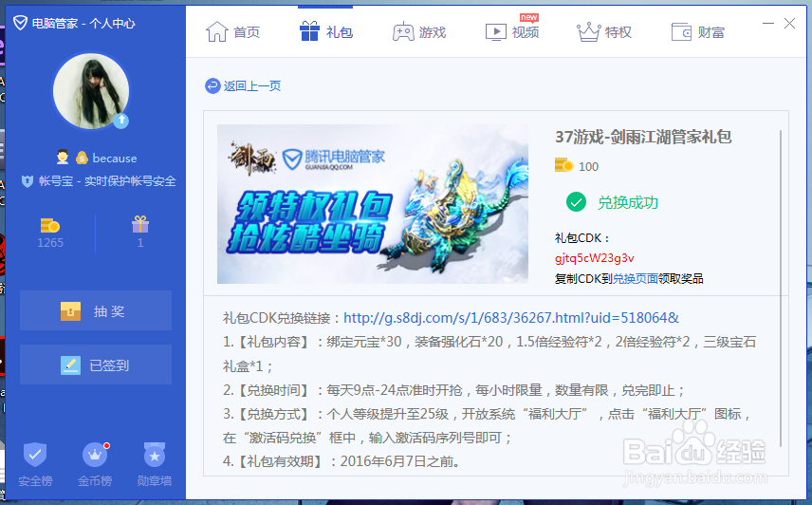Viewport: 812px width, 505px height.
Task: Select the 礼包CDK： label
Action: tap(582, 238)
